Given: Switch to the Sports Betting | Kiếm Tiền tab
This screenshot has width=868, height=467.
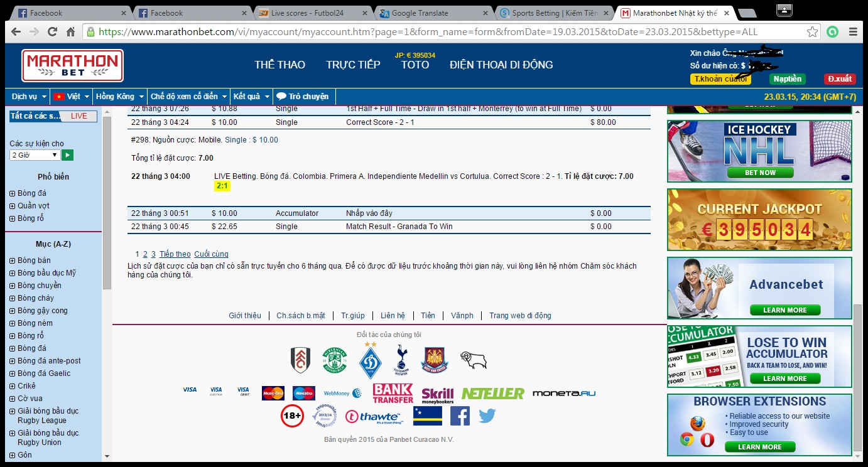Looking at the screenshot, I should pyautogui.click(x=553, y=13).
